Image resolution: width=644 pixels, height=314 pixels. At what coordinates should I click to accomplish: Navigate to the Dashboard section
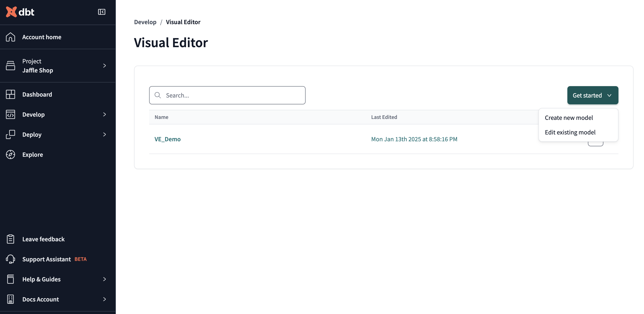pos(37,94)
